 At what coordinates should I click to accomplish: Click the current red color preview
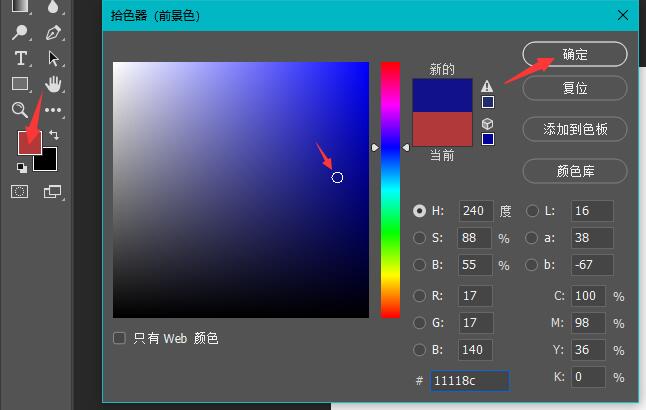(442, 129)
